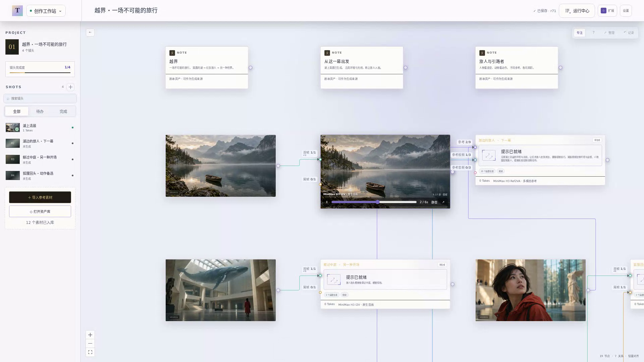This screenshot has height=362, width=644.
Task: Open the 运行中心 run center
Action: [577, 11]
